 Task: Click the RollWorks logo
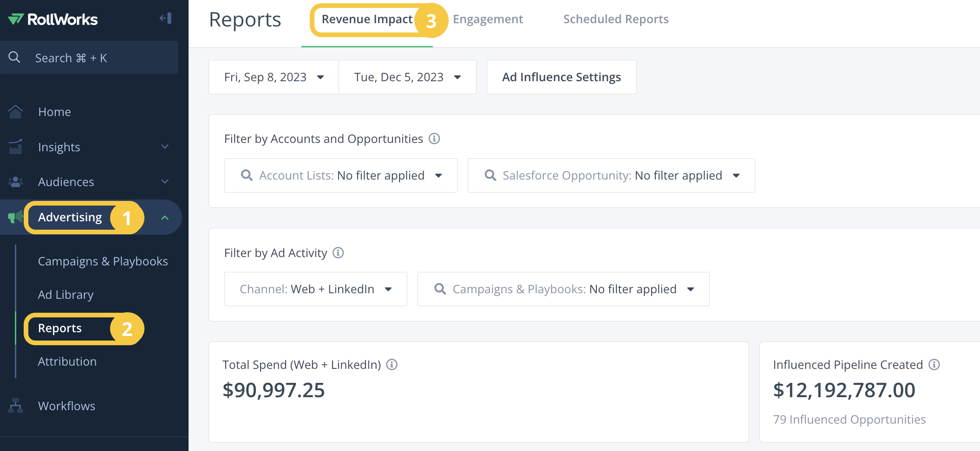[53, 19]
